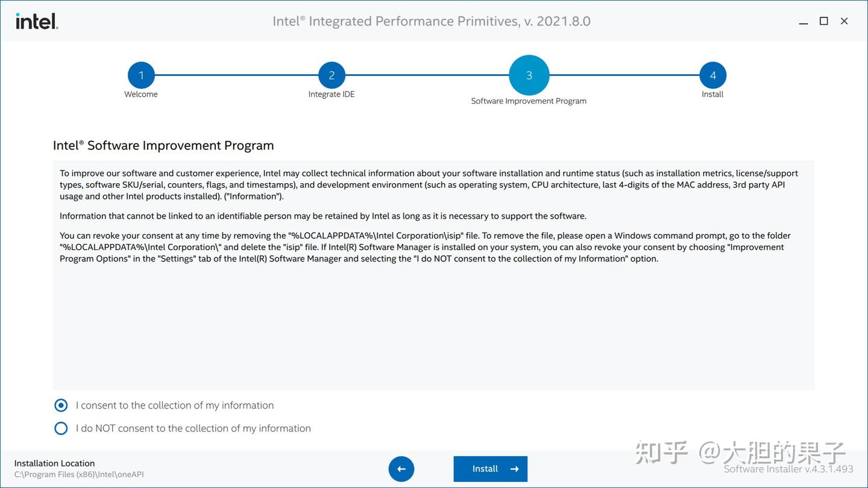
Task: Click the Integrate IDE step label
Action: [332, 94]
